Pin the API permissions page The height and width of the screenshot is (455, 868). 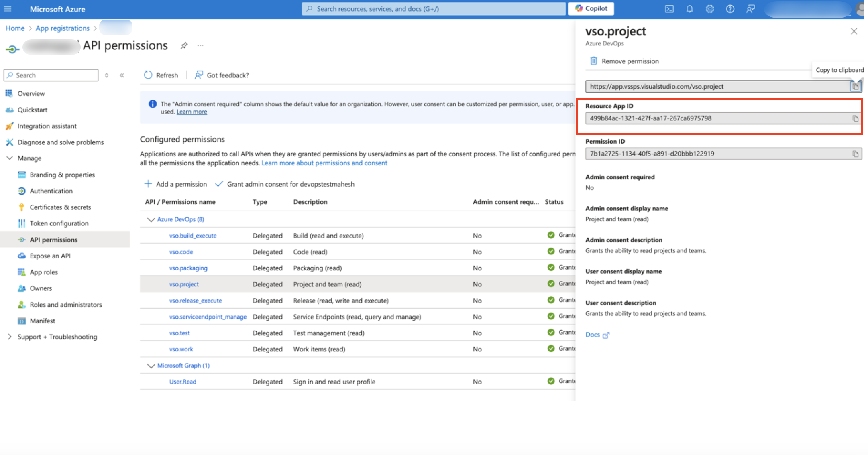click(x=184, y=45)
